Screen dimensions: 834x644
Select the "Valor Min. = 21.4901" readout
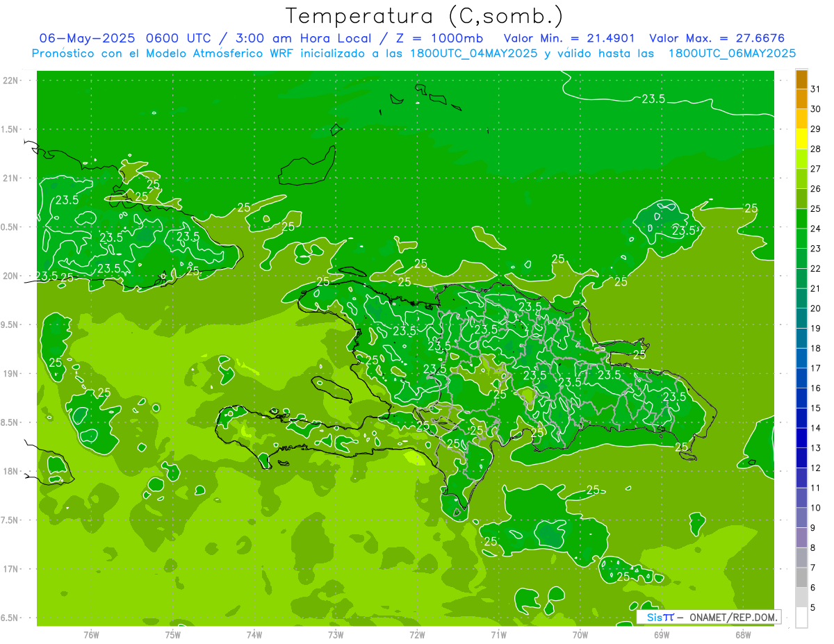tap(569, 38)
